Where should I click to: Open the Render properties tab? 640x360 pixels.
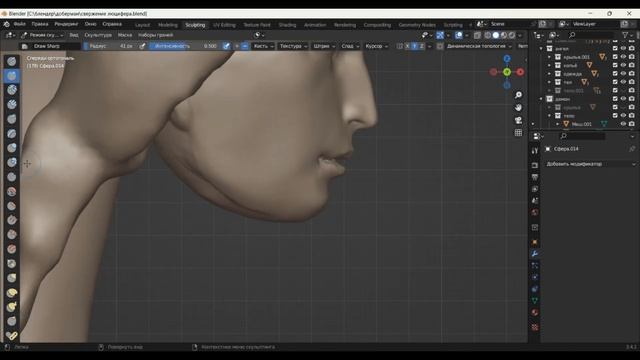(x=535, y=165)
